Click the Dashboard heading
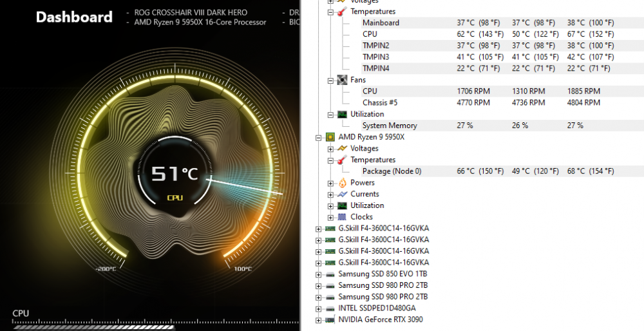This screenshot has width=644, height=331. click(x=74, y=17)
